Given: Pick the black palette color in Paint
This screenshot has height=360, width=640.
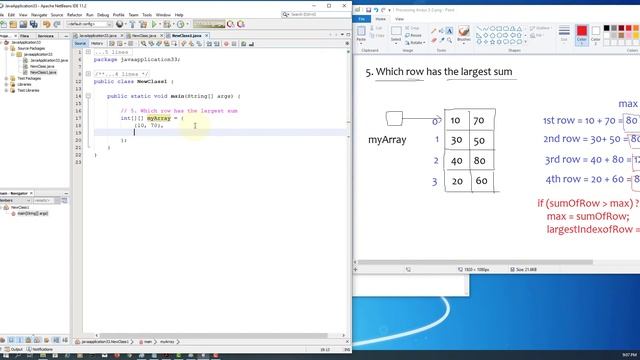Looking at the screenshot, I should tap(607, 28).
